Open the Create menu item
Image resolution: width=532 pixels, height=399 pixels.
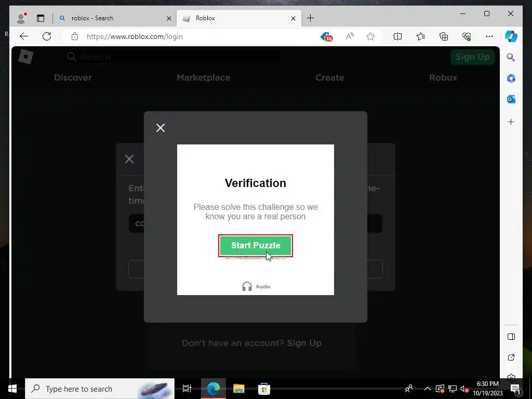(329, 78)
